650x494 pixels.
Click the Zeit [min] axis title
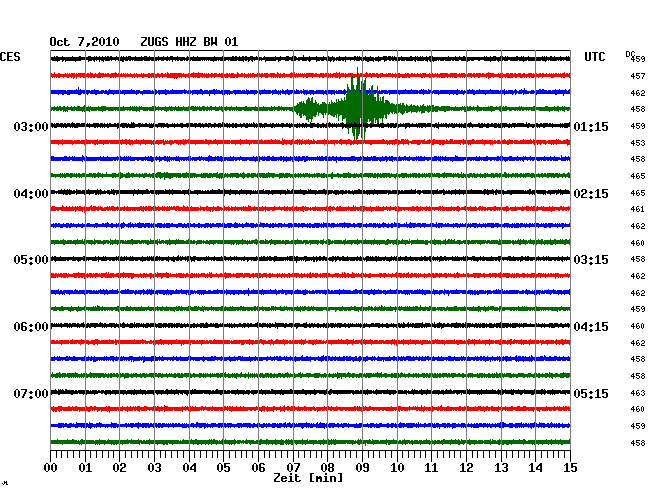(308, 478)
